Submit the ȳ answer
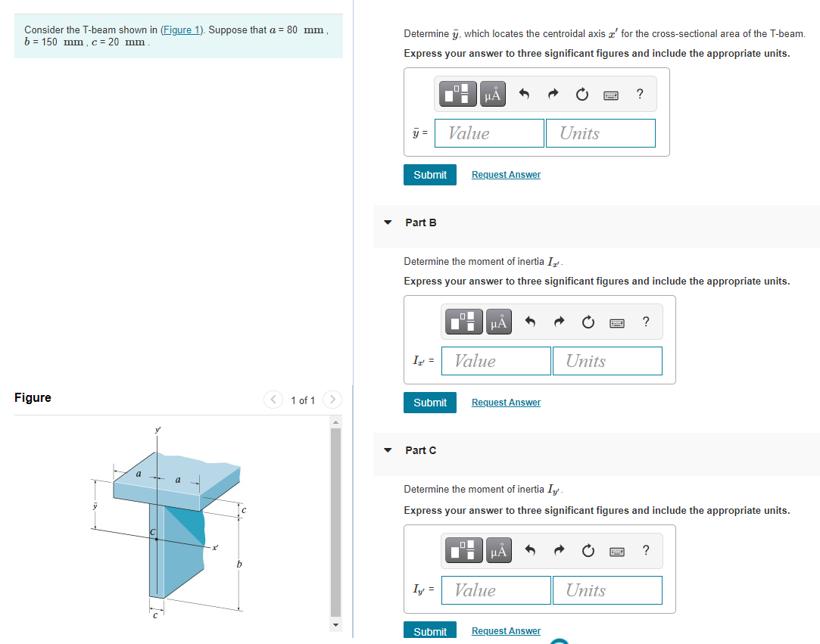Image resolution: width=820 pixels, height=644 pixels. click(x=430, y=175)
